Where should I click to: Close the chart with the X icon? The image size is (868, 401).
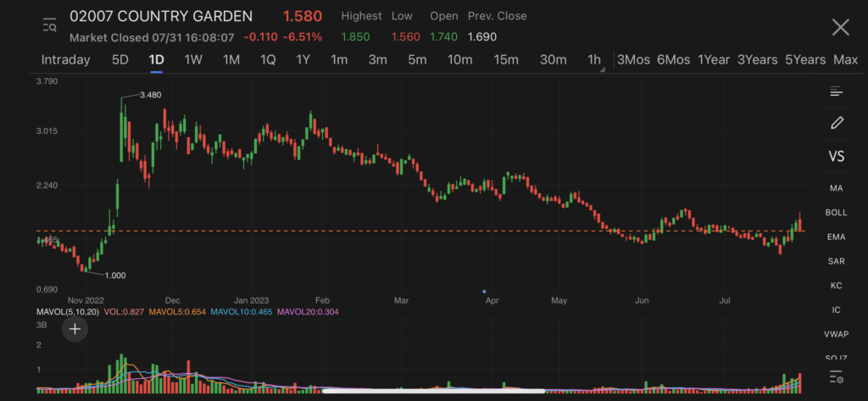(x=840, y=26)
